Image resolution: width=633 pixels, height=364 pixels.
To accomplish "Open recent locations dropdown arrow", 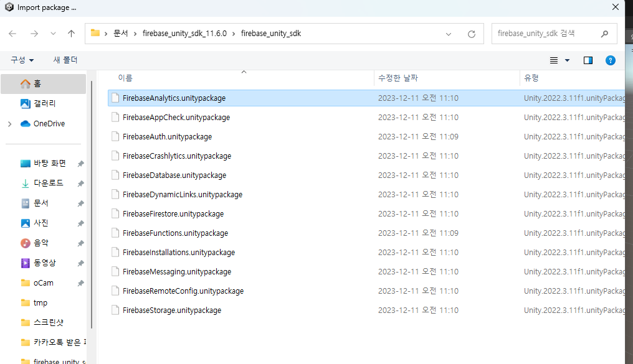I will [53, 34].
